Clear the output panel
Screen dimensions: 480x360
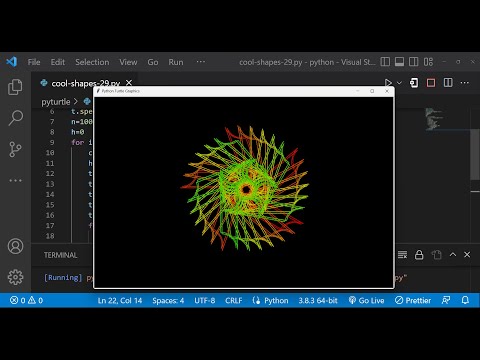[402, 255]
